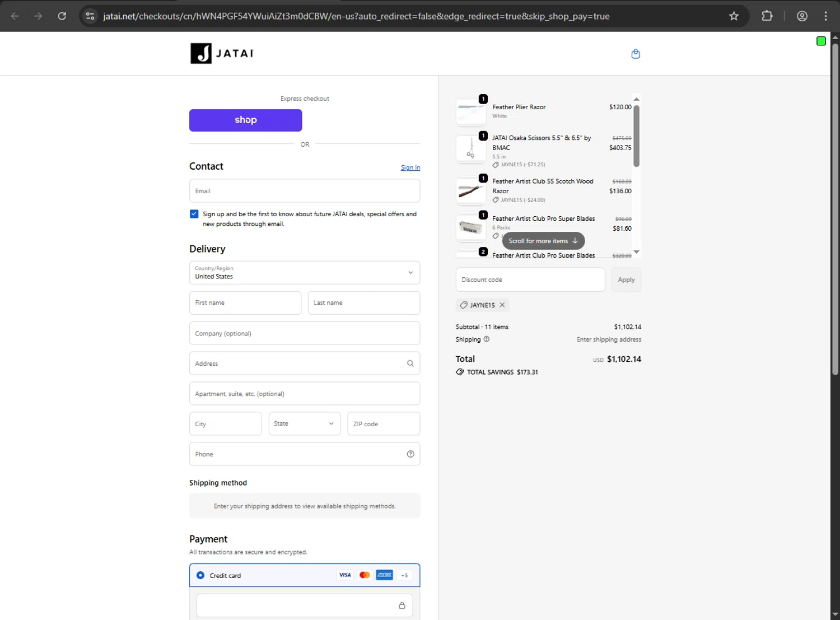Open the shopping bag cart icon
Viewport: 840px width, 620px height.
pyautogui.click(x=636, y=54)
